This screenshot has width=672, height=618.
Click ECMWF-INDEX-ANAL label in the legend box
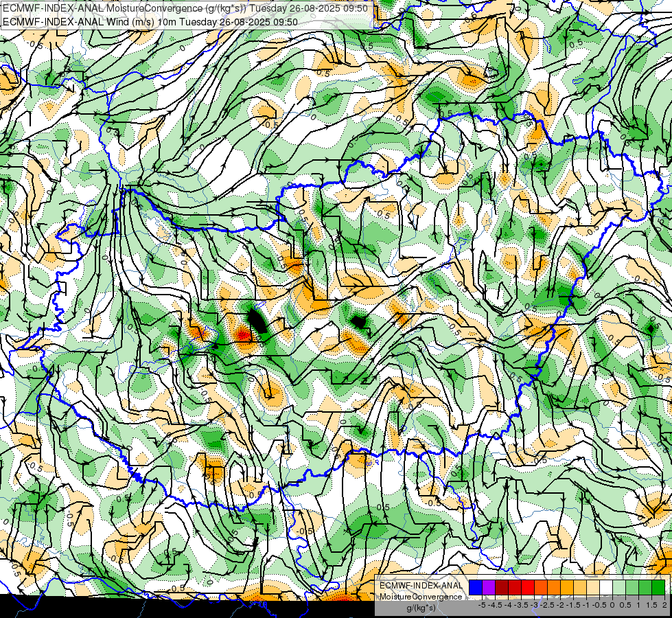tap(421, 586)
